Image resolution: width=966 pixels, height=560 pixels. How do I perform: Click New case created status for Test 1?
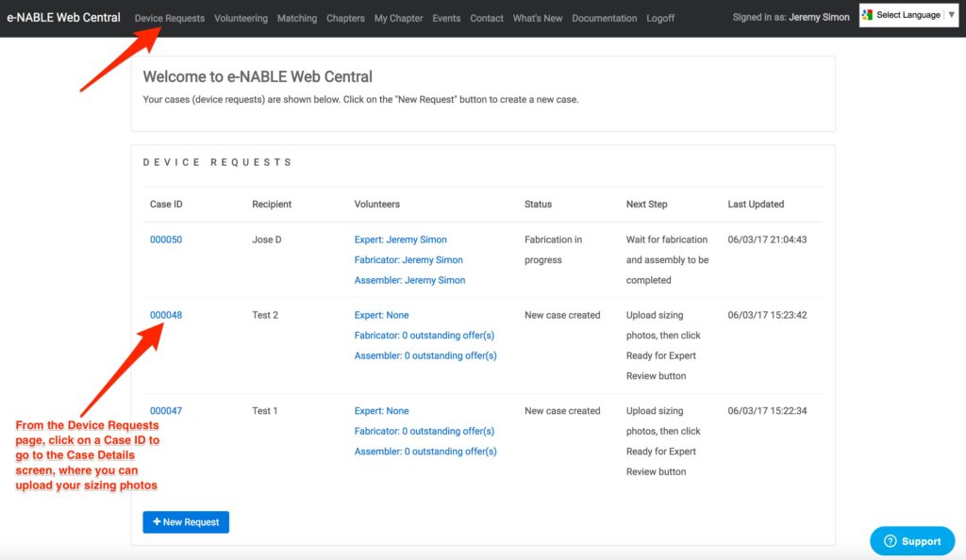[562, 410]
